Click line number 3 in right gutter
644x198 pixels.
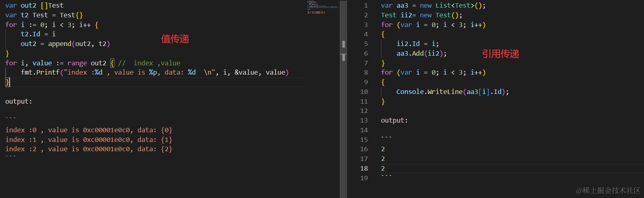click(x=366, y=25)
